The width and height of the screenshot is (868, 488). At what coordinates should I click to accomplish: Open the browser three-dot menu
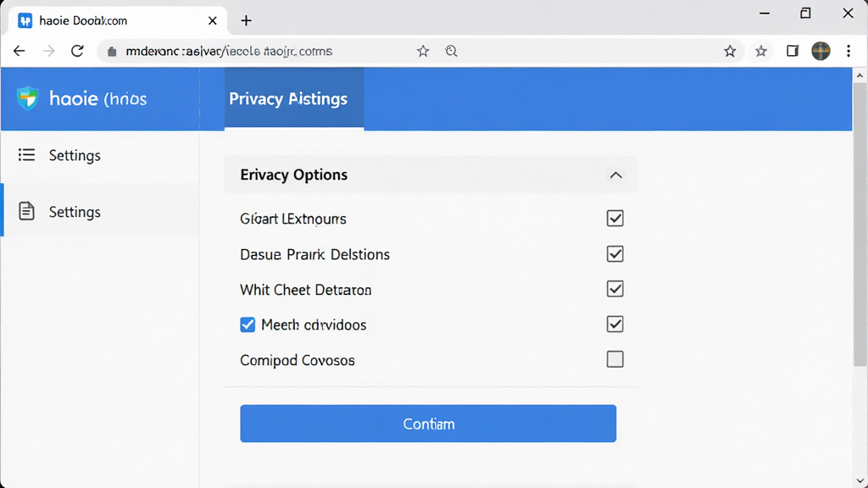tap(848, 51)
